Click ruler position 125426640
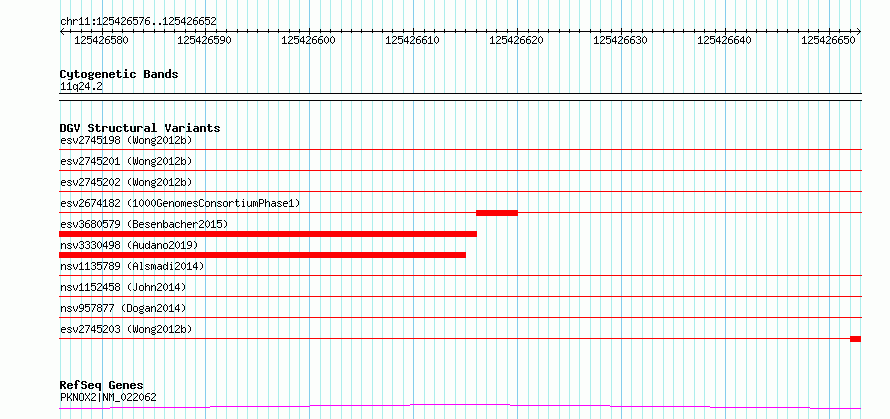 pos(724,40)
